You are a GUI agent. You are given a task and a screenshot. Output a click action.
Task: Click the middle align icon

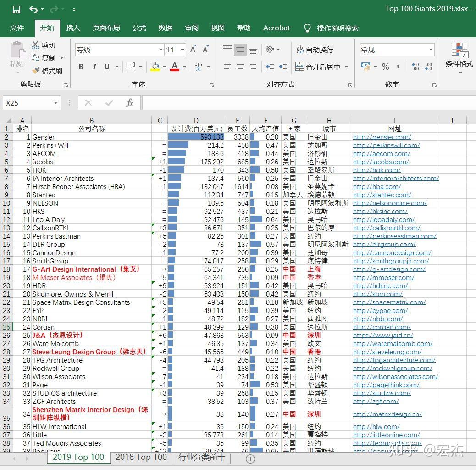coord(240,50)
